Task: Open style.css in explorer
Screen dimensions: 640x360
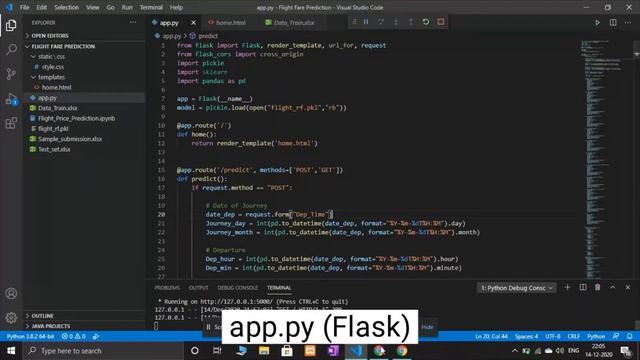Action: [x=53, y=67]
